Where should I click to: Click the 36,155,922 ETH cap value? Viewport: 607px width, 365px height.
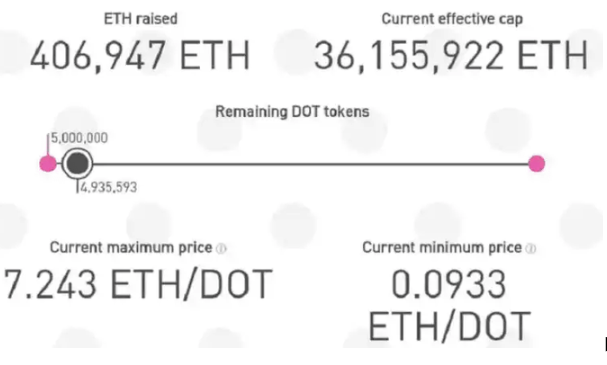click(x=451, y=56)
